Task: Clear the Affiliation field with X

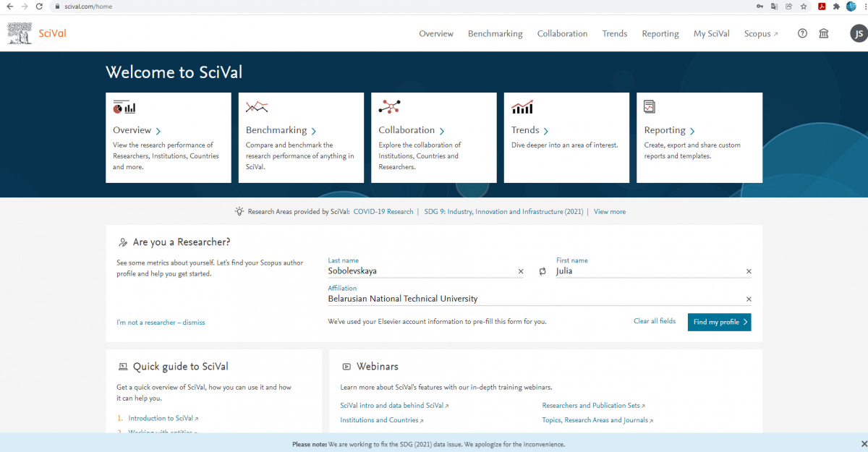Action: coord(749,299)
